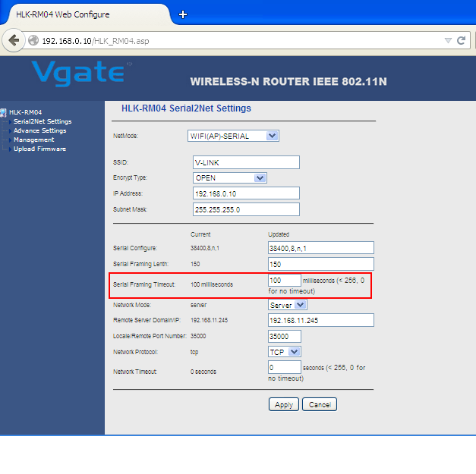
Task: Go back with the browser back arrow
Action: tap(14, 40)
